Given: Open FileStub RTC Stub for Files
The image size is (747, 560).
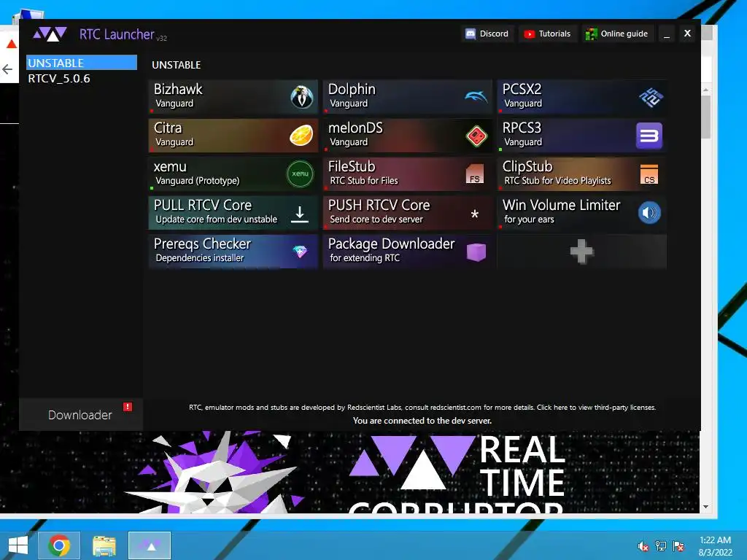Looking at the screenshot, I should coord(407,174).
